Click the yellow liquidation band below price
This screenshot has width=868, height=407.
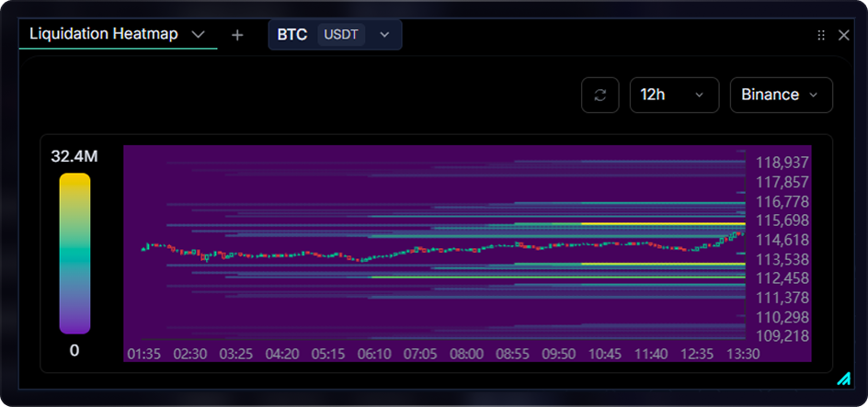click(x=663, y=265)
